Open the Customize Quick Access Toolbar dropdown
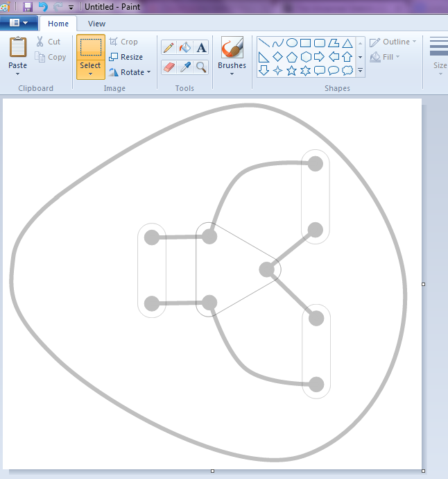The height and width of the screenshot is (479, 448). 71,7
